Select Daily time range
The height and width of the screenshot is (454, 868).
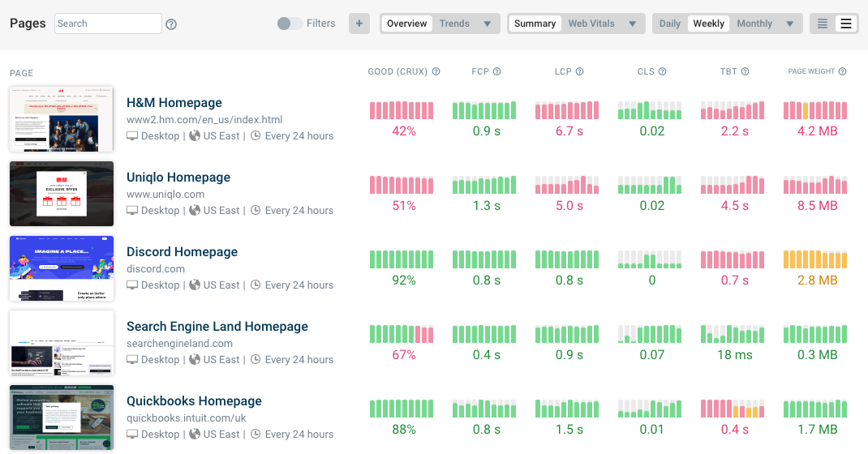[x=670, y=24]
